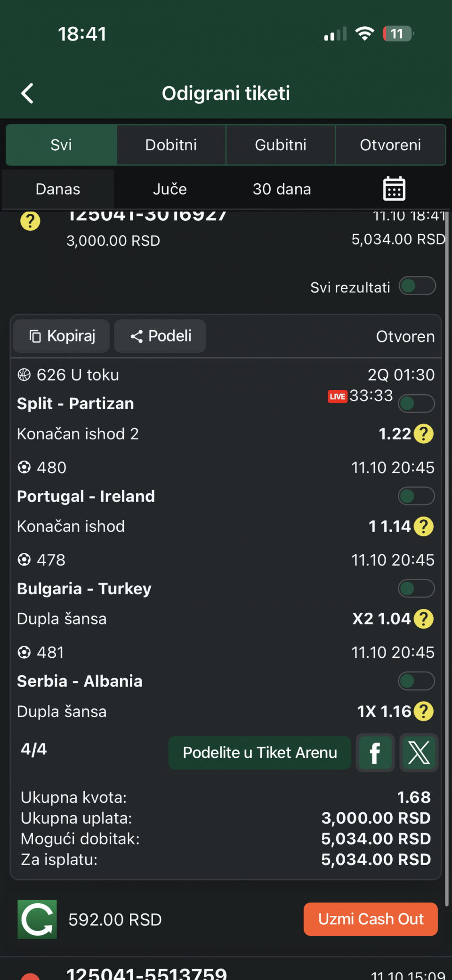Tap question mark beside X2 1.04 odds
Image resolution: width=452 pixels, height=980 pixels.
tap(424, 619)
